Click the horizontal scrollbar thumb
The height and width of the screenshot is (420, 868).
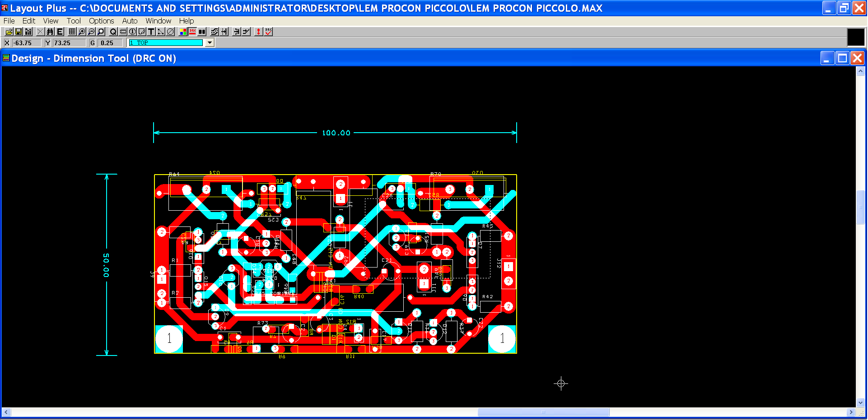[x=543, y=412]
